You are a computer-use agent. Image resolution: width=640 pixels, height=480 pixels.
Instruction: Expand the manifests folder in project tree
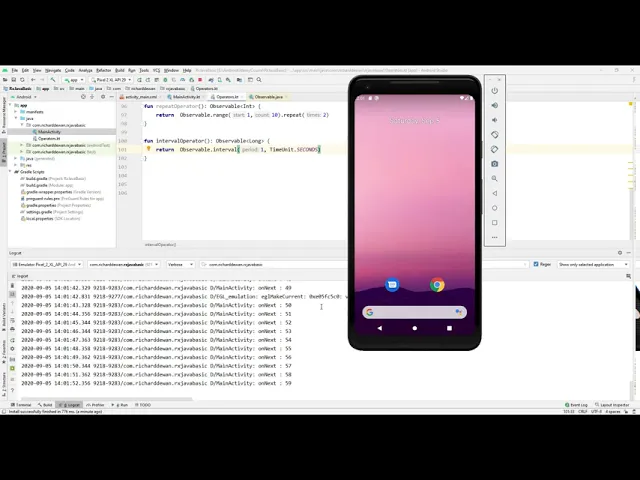[x=16, y=112]
